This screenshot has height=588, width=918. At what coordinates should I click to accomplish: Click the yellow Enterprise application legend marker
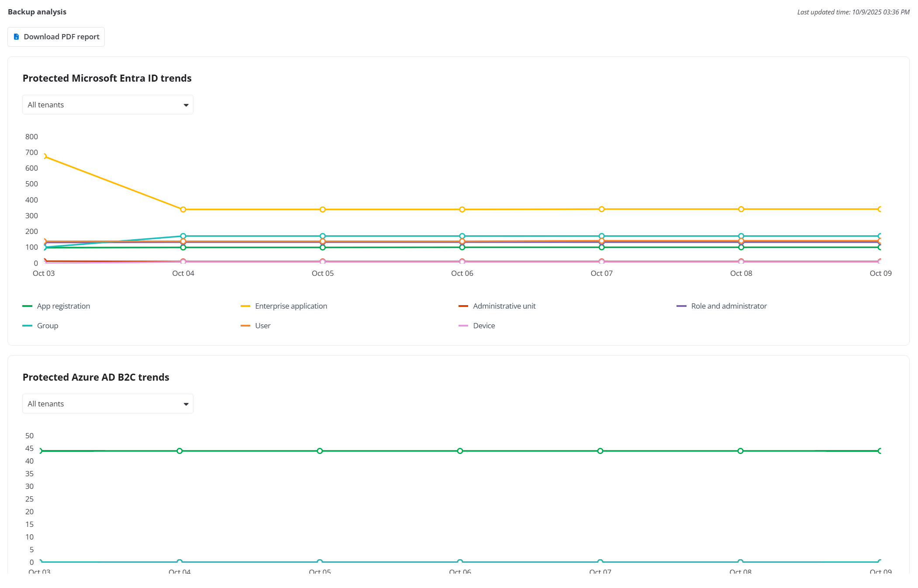coord(245,306)
